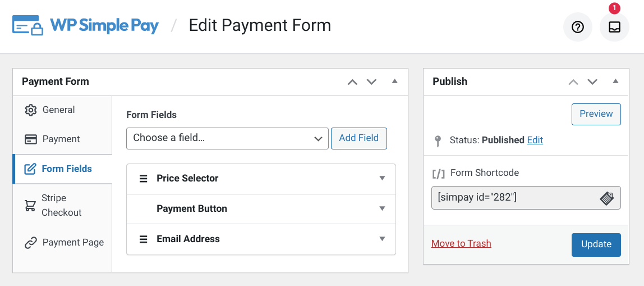Viewport: 644px width, 286px height.
Task: Click the Status key icon
Action: (438, 141)
